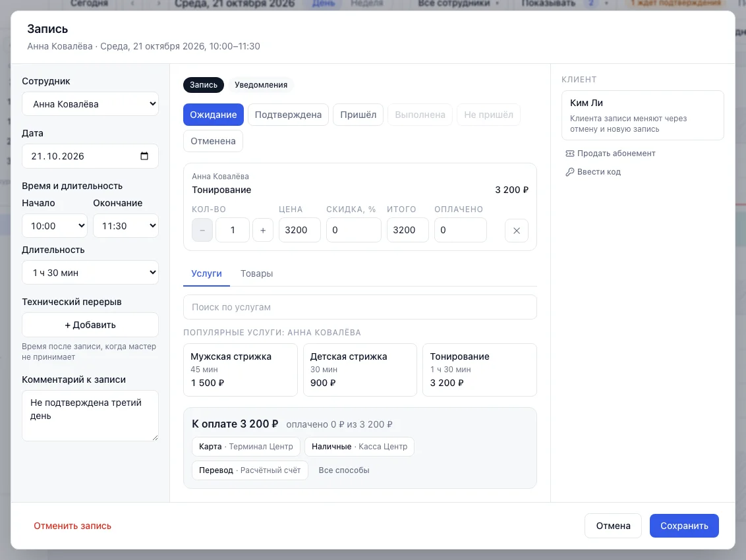Screen dimensions: 746x560
Task: Show Все способы of payment
Action: pos(344,470)
